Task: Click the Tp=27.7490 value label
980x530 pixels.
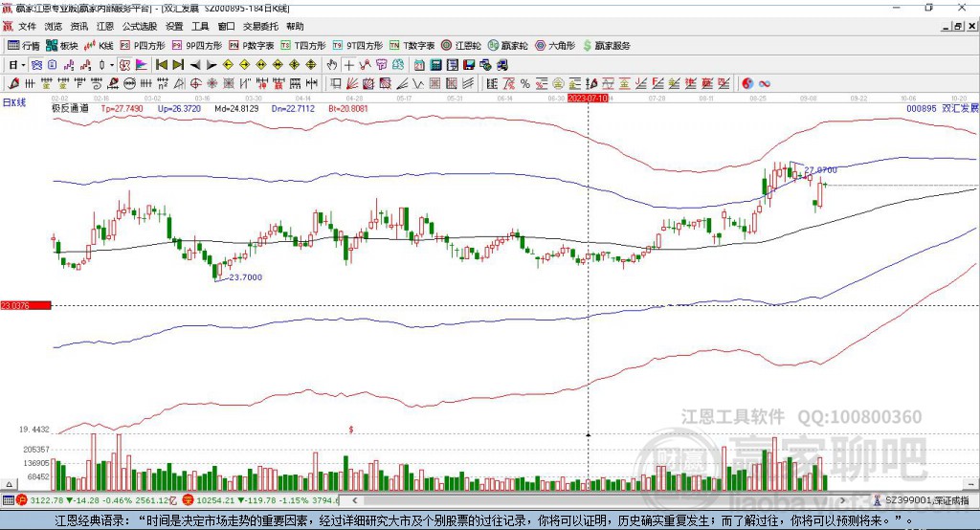Action: pos(122,108)
